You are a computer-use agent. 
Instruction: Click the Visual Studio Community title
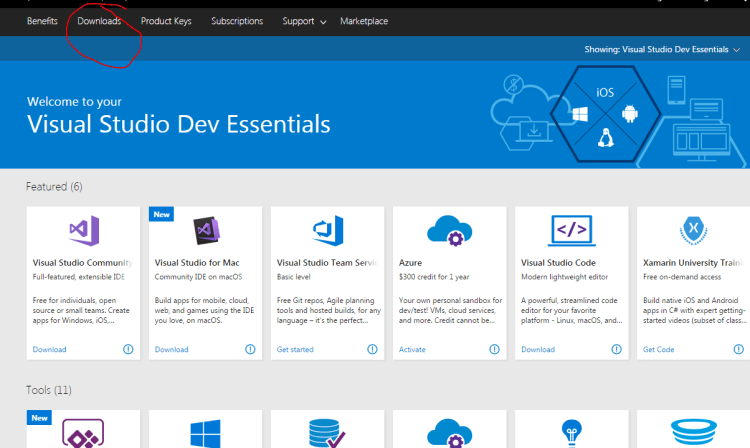(x=82, y=262)
